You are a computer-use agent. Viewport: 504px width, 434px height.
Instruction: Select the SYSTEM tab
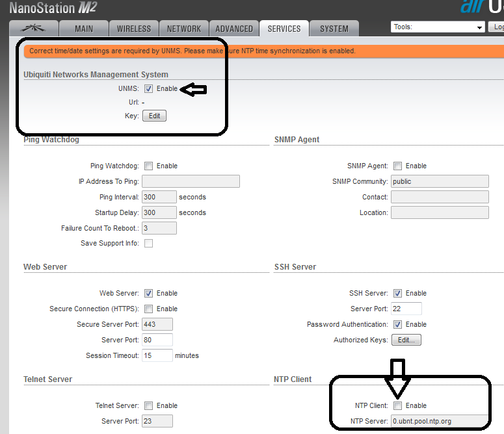click(x=334, y=29)
